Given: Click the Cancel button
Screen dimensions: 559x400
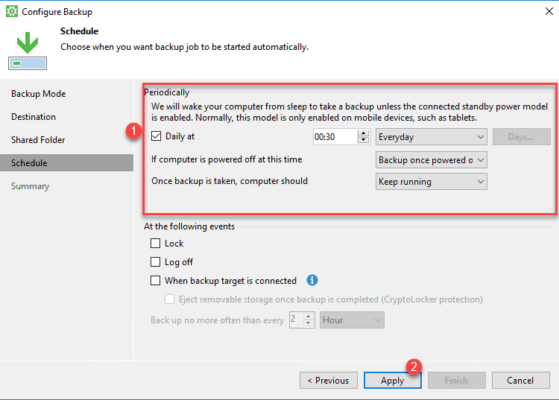Looking at the screenshot, I should pos(520,380).
